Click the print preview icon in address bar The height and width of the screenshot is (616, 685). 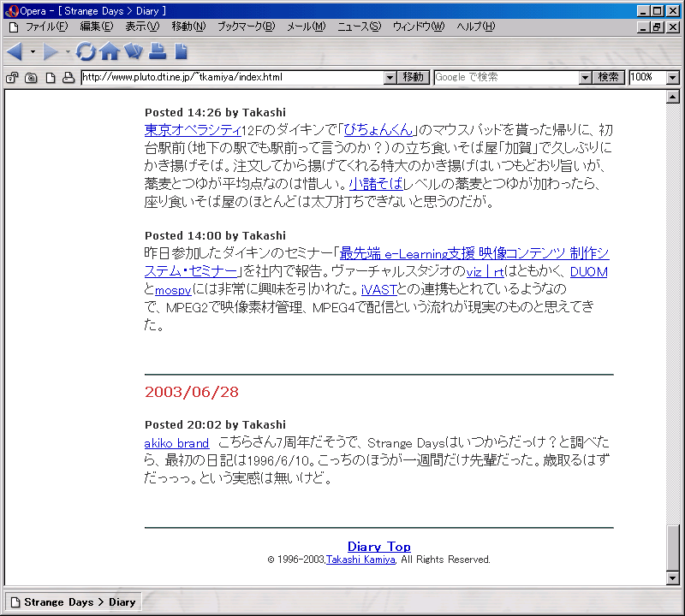tap(68, 78)
